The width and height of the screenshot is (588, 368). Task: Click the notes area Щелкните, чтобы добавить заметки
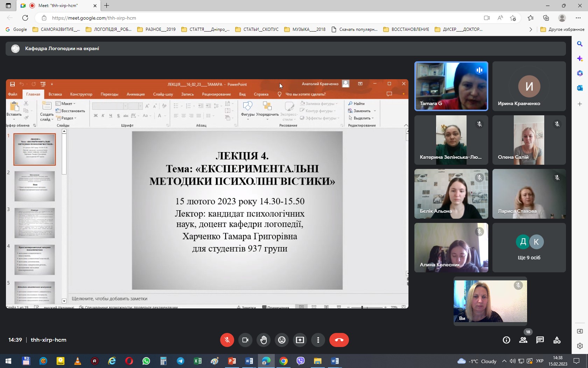[110, 299]
